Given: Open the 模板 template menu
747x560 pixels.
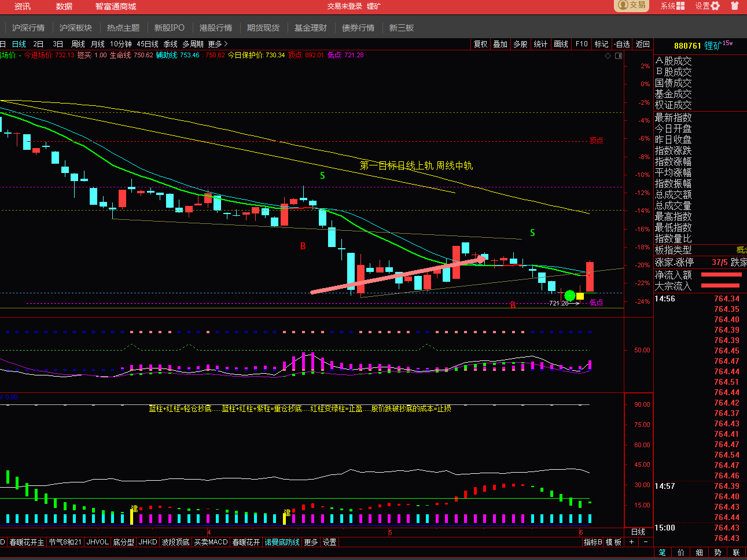Looking at the screenshot, I should pos(613,542).
